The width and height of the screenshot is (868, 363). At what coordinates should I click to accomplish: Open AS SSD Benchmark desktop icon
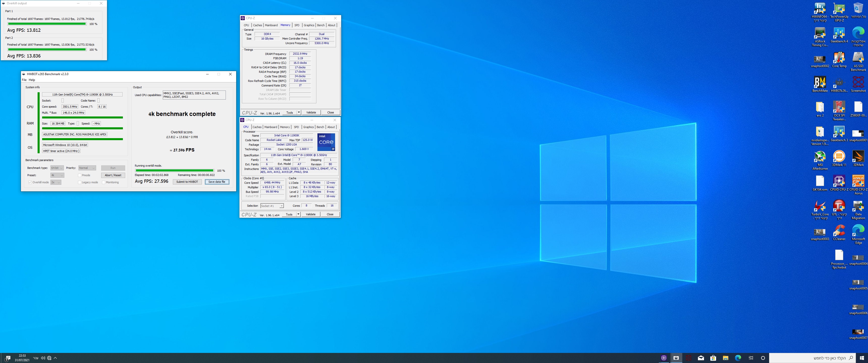tap(858, 61)
